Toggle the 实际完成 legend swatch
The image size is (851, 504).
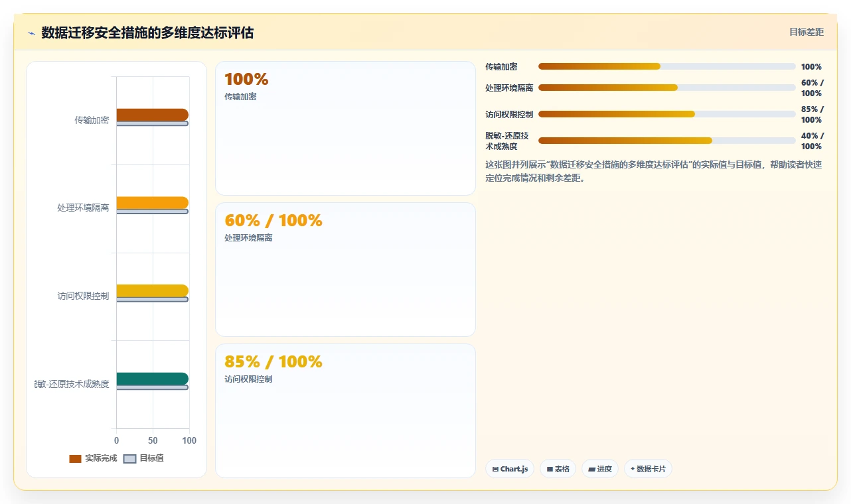pos(75,459)
